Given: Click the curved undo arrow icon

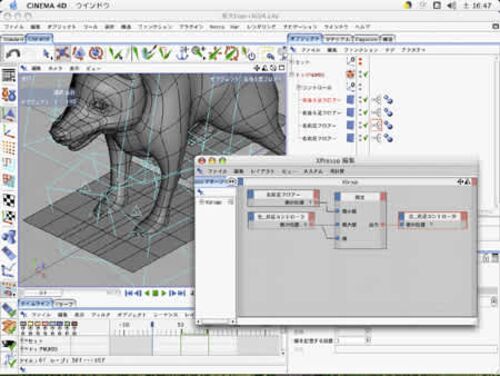Looking at the screenshot, I should [14, 54].
